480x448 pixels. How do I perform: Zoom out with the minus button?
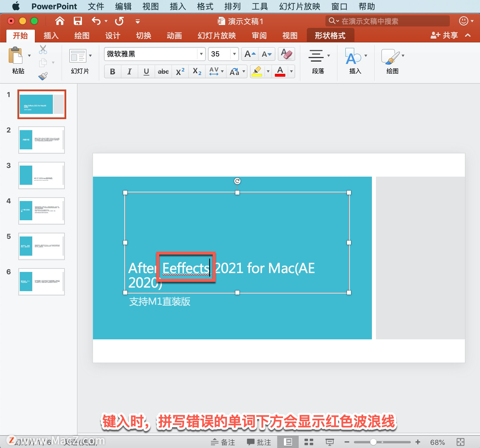(347, 442)
